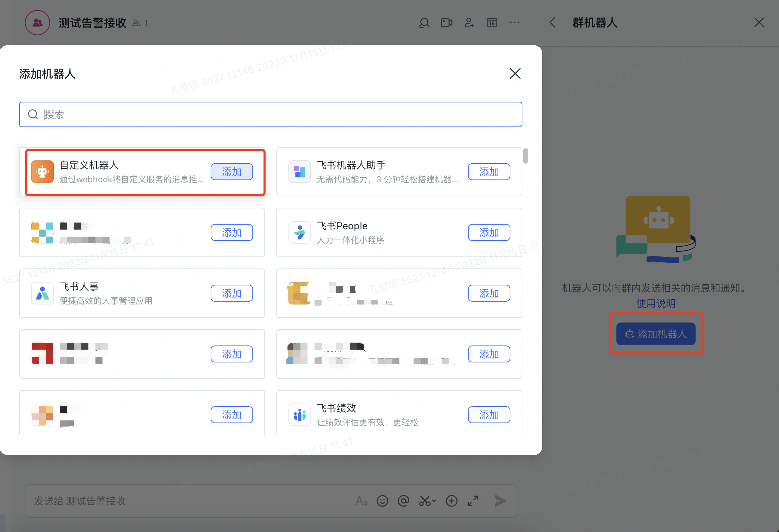The width and height of the screenshot is (779, 532).
Task: Click the @ mention icon
Action: (x=403, y=501)
